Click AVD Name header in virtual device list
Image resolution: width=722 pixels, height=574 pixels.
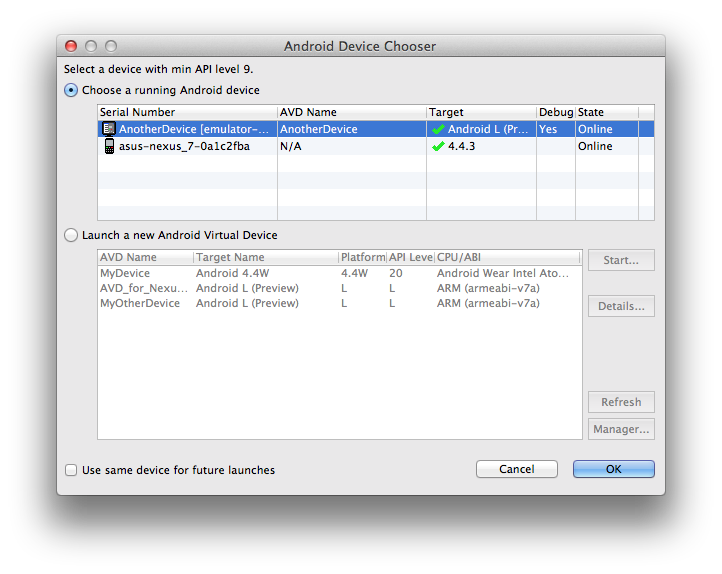click(x=146, y=257)
